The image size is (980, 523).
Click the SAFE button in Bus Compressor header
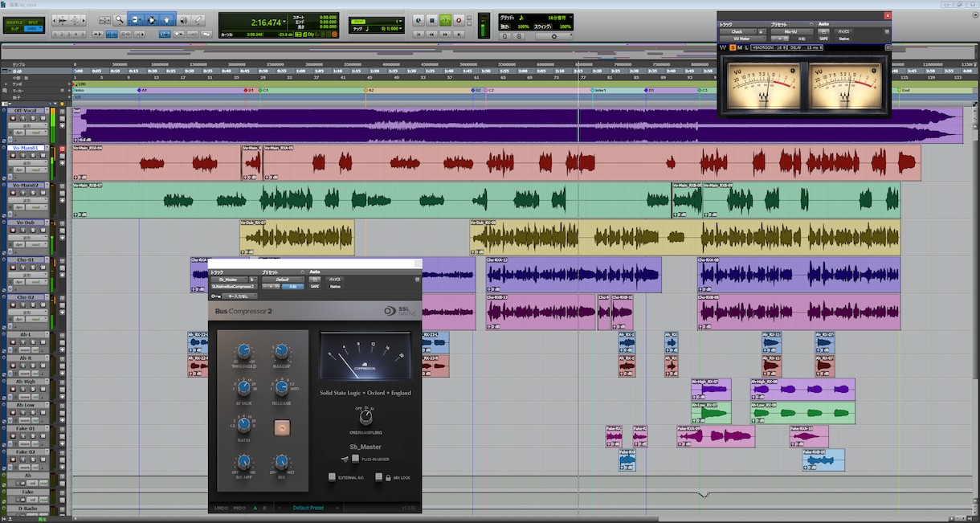tap(315, 286)
